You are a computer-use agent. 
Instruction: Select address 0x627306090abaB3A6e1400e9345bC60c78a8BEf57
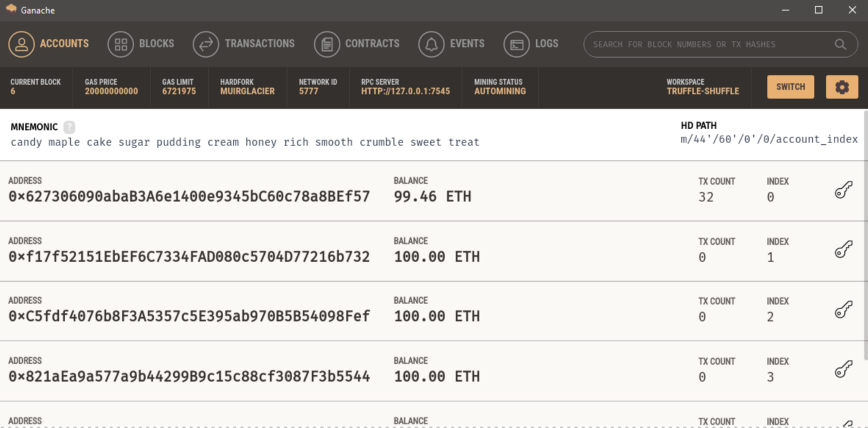189,197
